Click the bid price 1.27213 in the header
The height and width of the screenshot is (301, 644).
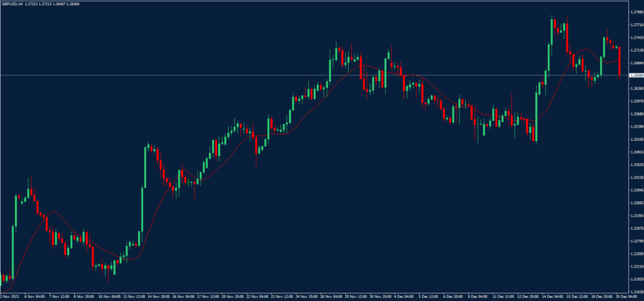[x=31, y=4]
